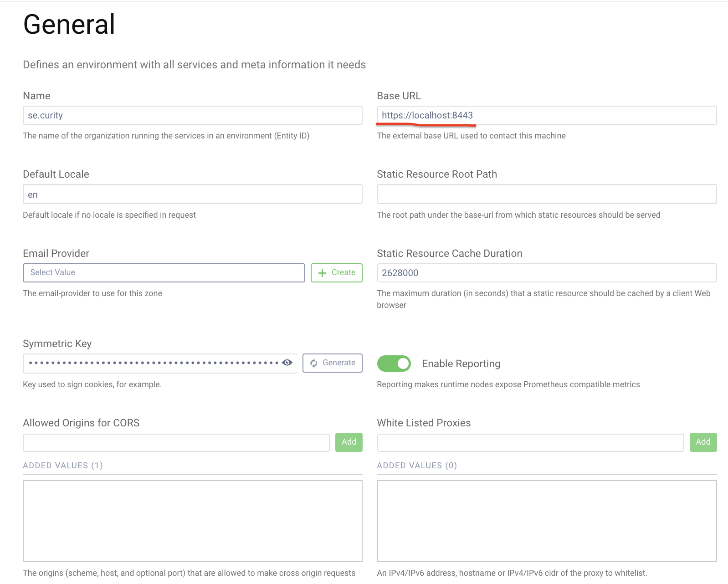The height and width of the screenshot is (584, 728).
Task: Click the White Listed Proxies input
Action: point(530,442)
